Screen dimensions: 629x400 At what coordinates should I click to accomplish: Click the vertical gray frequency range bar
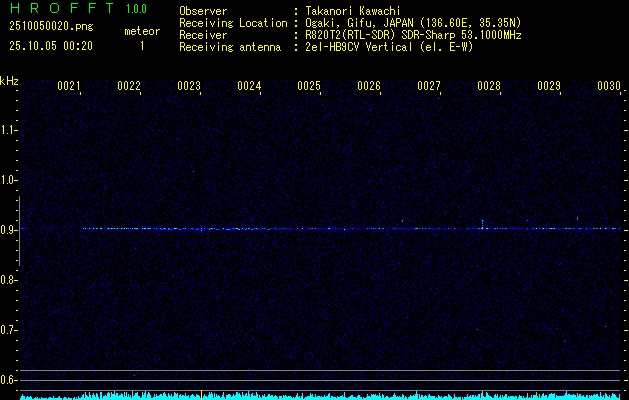(19, 231)
